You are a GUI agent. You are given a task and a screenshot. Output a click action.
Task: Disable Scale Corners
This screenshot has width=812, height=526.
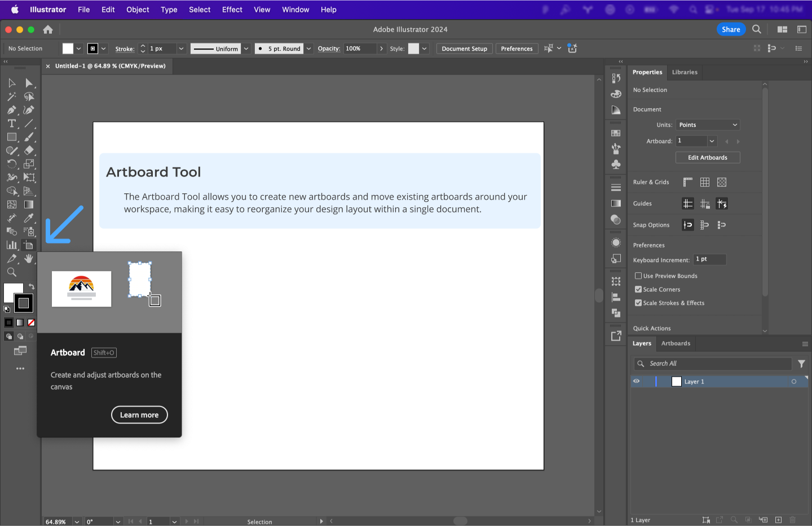(x=638, y=289)
